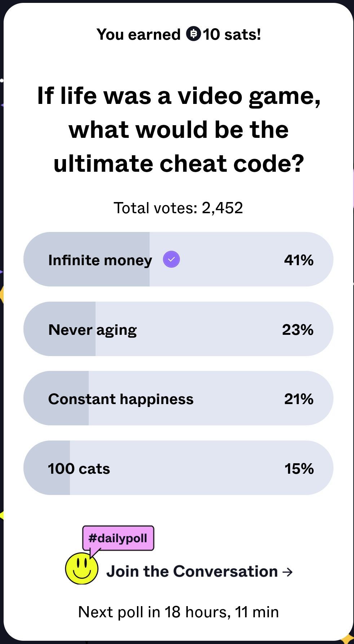Click the 15% result for 100 cats

pos(299,469)
